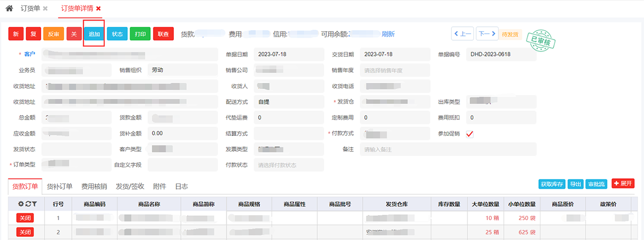644x240 pixels.
Task: Click the red 复 copy button
Action: 33,34
